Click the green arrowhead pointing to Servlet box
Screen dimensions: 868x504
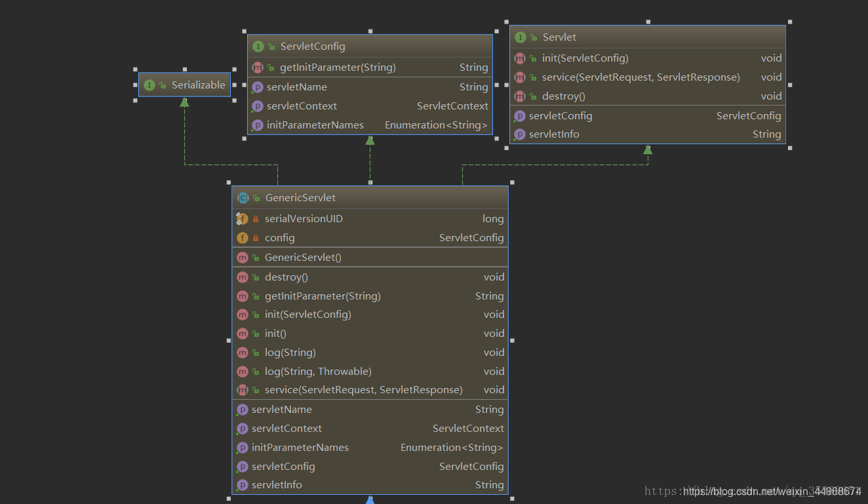pos(648,149)
